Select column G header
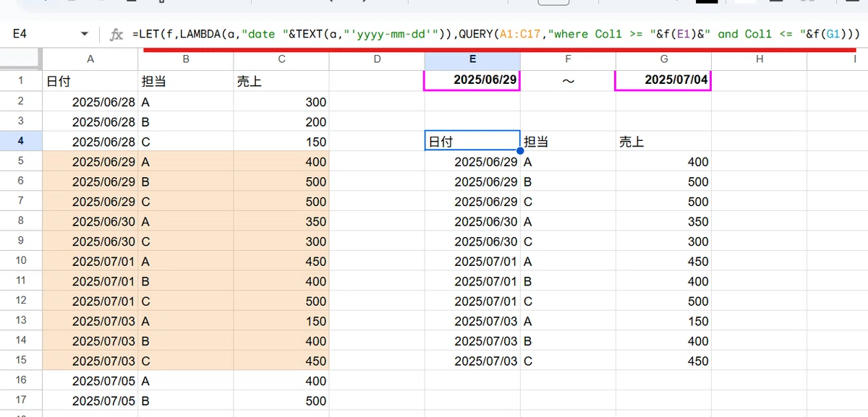The image size is (868, 417). point(663,59)
